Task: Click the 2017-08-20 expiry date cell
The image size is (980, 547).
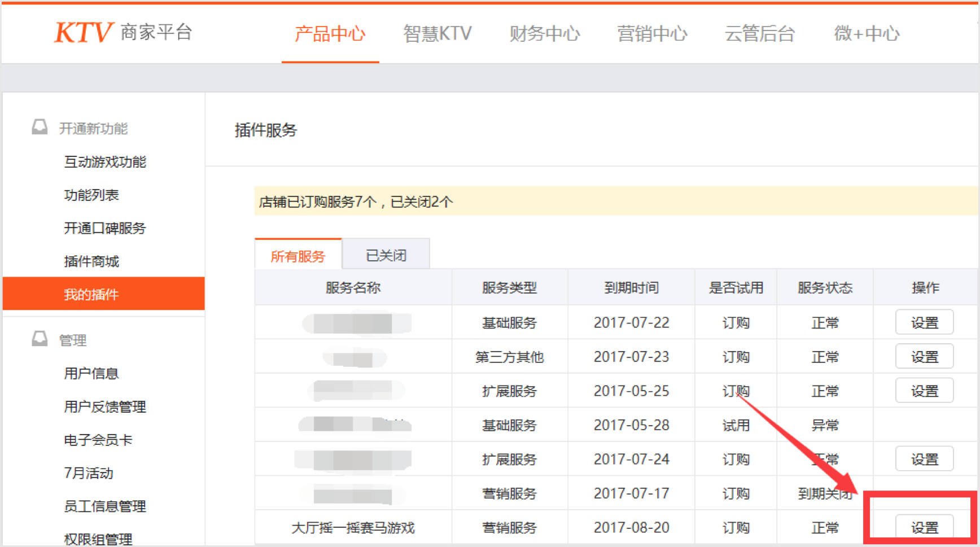Action: (631, 528)
